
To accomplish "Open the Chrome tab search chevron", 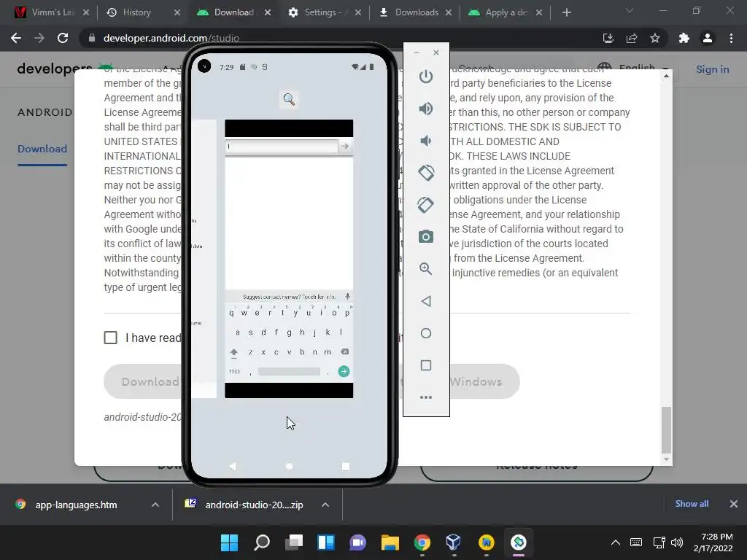I will 630,10.
